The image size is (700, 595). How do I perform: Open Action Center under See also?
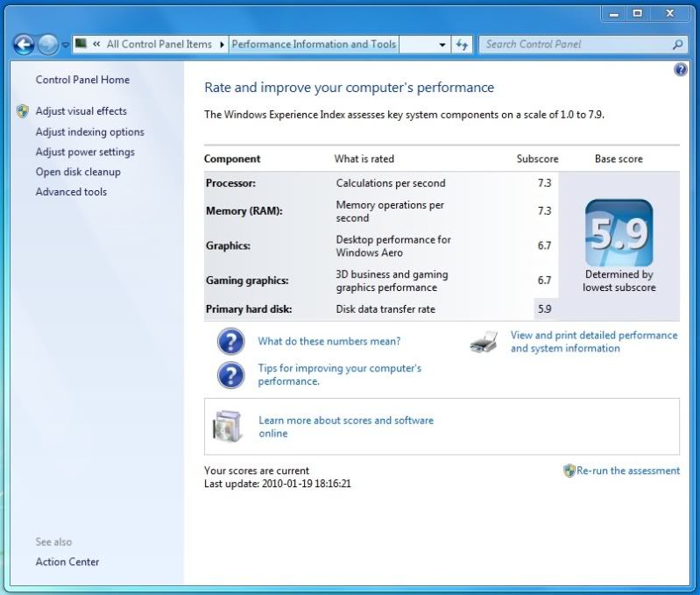(67, 562)
